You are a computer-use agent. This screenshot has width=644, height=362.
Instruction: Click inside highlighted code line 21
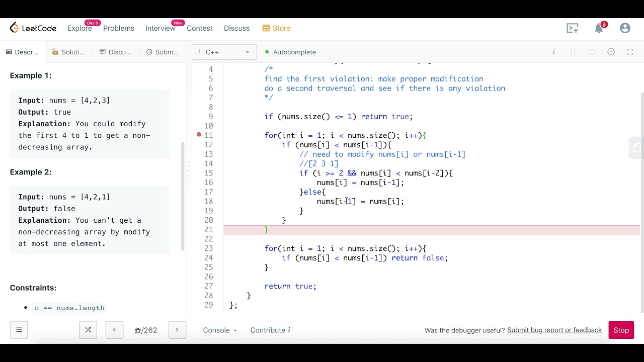432,229
